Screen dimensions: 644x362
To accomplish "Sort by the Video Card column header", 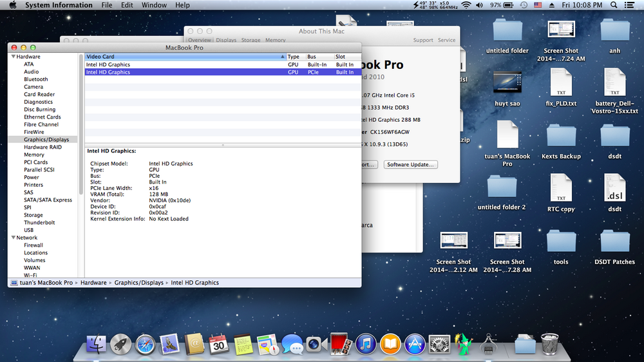I will point(184,57).
